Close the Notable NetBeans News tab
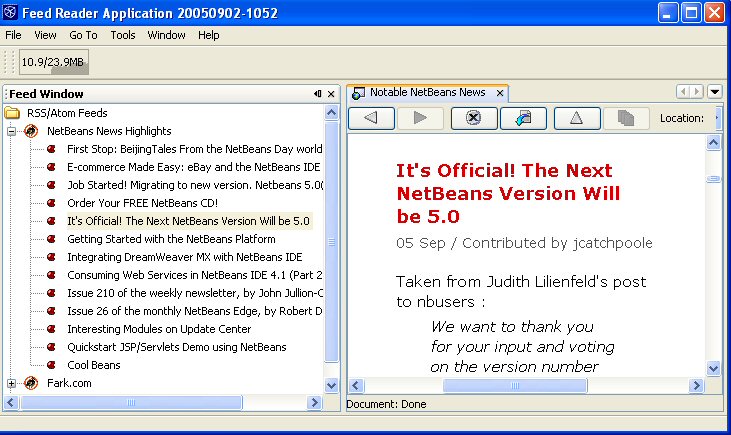The width and height of the screenshot is (731, 435). click(500, 93)
